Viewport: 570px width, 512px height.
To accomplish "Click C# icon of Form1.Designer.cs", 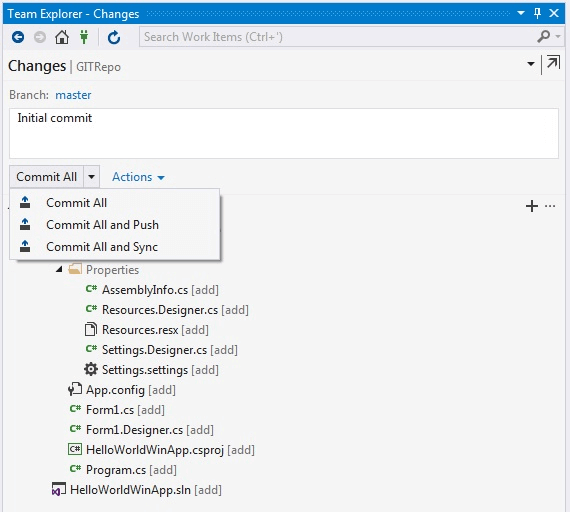I will pyautogui.click(x=75, y=429).
